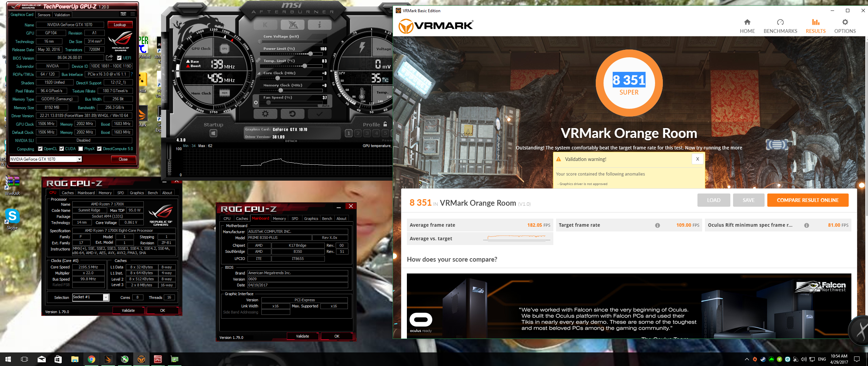Open Bench tab in CPU-Z mainboard window
This screenshot has height=366, width=868.
pos(327,219)
